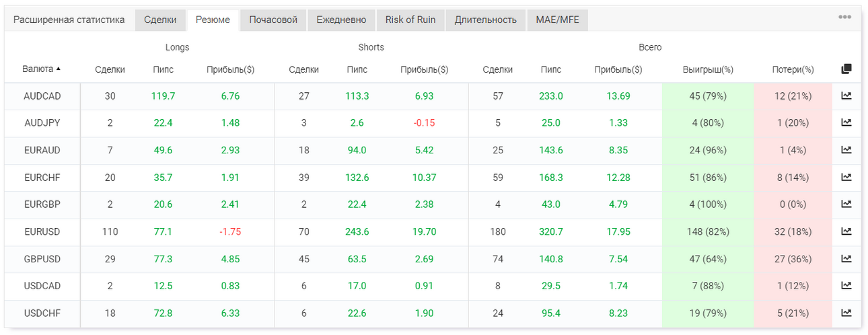Image resolution: width=868 pixels, height=335 pixels.
Task: Open the USDCHF row chart icon
Action: click(846, 313)
